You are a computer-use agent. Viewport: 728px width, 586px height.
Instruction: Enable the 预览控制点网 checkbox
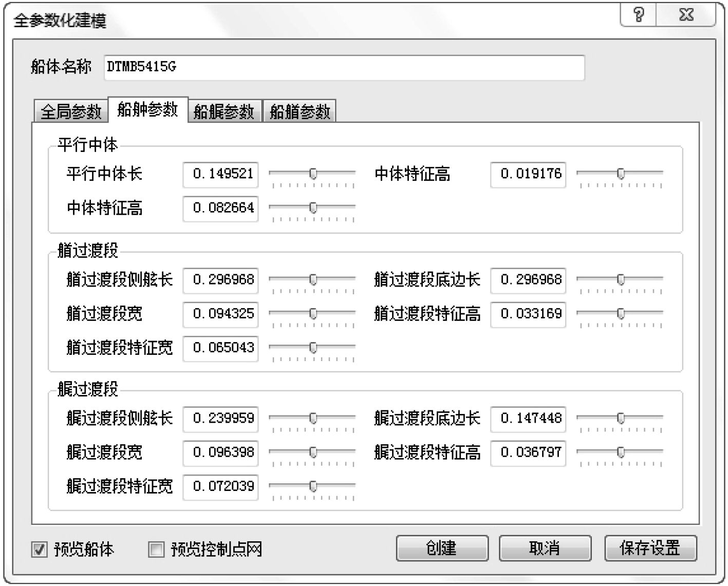(x=156, y=550)
